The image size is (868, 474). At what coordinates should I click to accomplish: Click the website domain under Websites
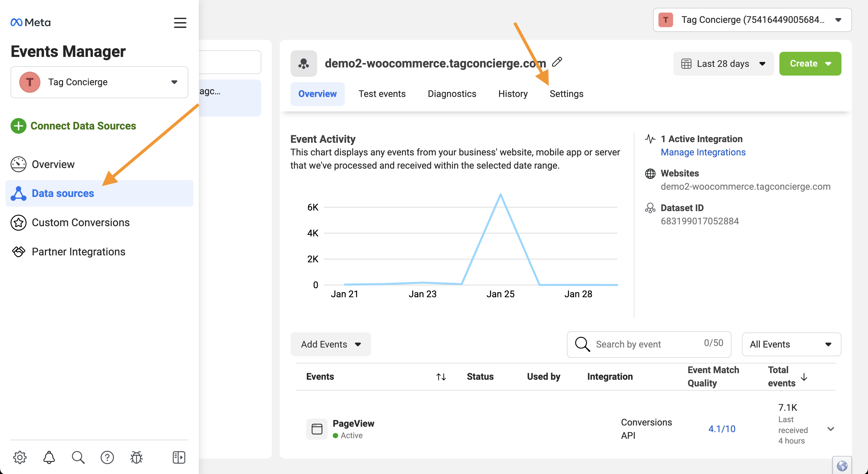(x=745, y=186)
